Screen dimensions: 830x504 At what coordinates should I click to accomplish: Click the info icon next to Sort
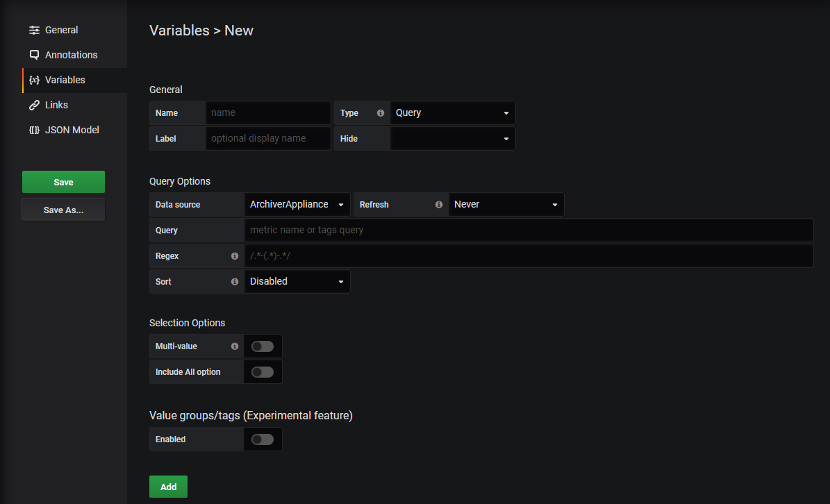pos(234,281)
